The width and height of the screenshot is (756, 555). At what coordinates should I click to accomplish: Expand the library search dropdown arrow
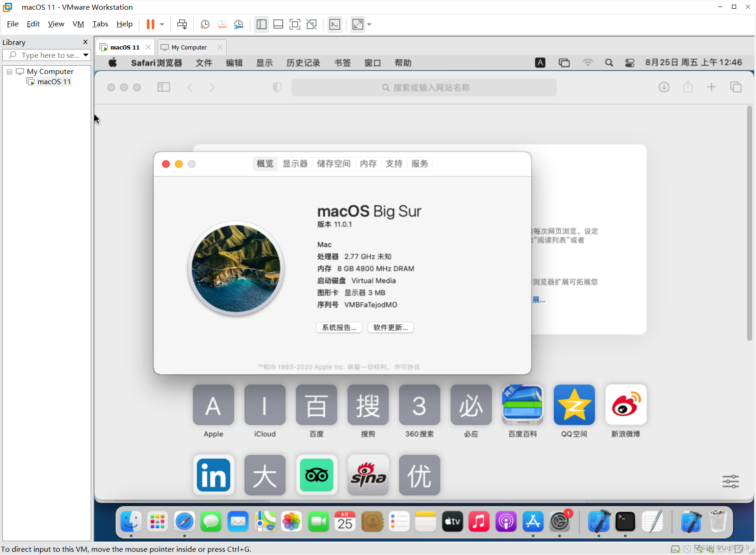pos(86,55)
